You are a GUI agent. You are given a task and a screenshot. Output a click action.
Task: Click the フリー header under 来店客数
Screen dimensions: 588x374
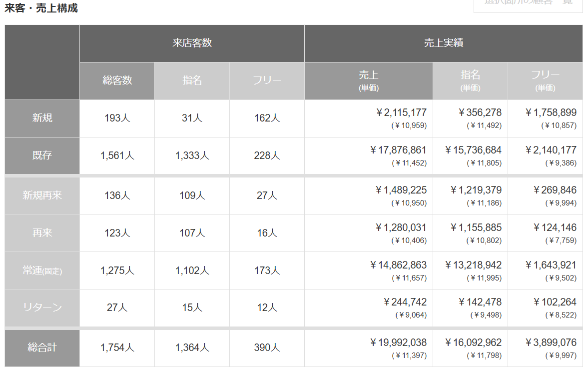[x=267, y=80]
